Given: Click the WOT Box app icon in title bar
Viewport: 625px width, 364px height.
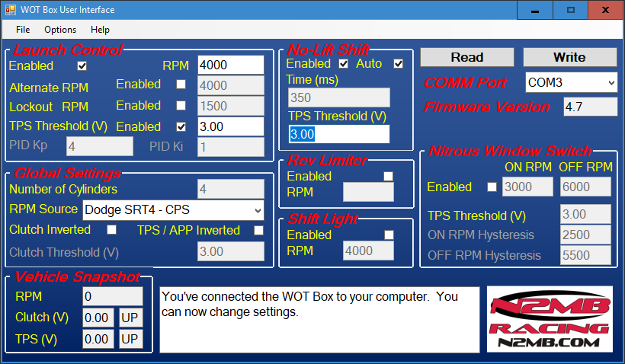Looking at the screenshot, I should click(10, 10).
